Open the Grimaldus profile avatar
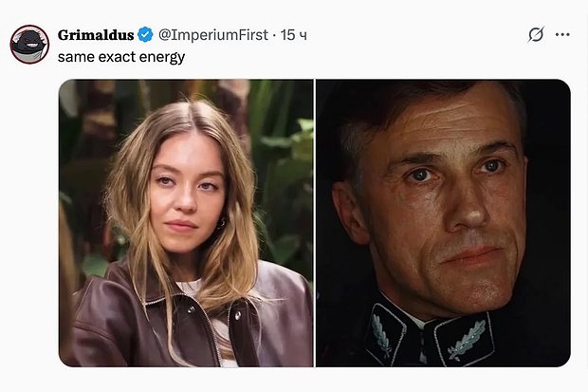This screenshot has height=392, width=588. point(30,45)
